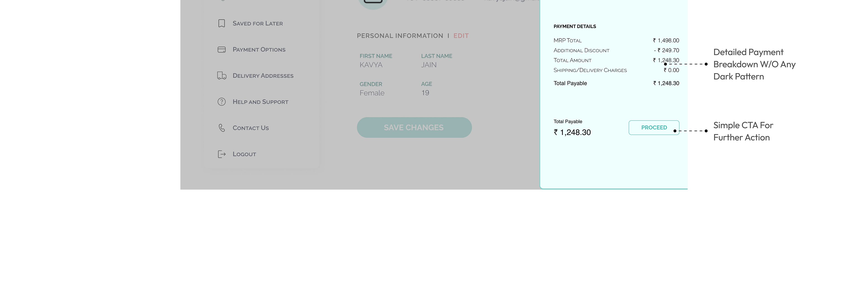
Task: Go to Payment Options in the sidebar
Action: click(x=259, y=50)
